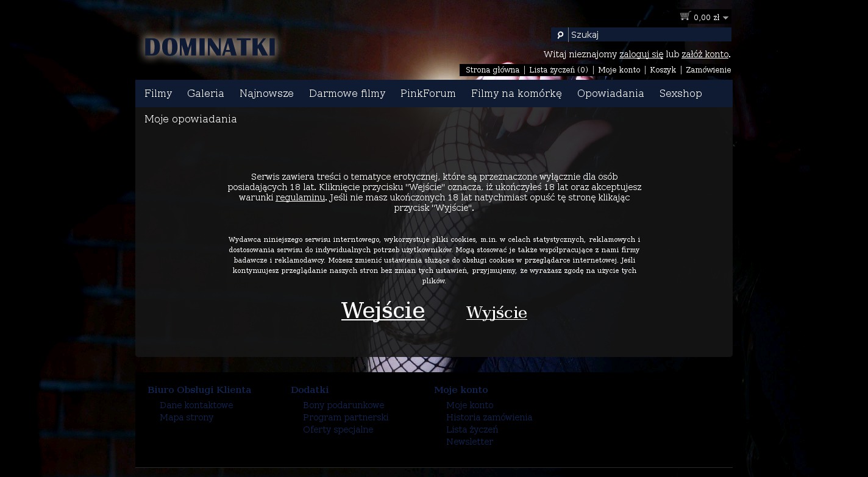
Task: Click the search magnifier icon
Action: [560, 35]
